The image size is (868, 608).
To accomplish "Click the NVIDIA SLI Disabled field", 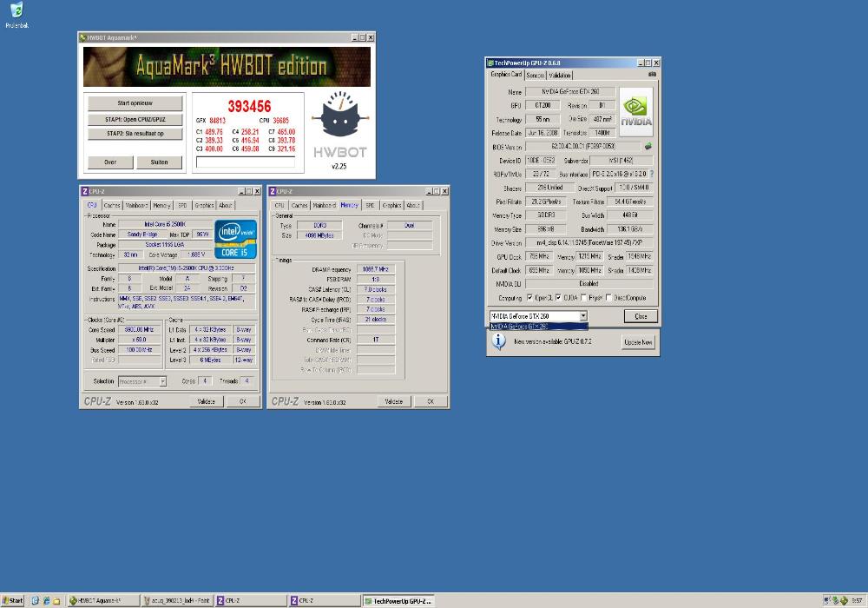I will [x=589, y=283].
